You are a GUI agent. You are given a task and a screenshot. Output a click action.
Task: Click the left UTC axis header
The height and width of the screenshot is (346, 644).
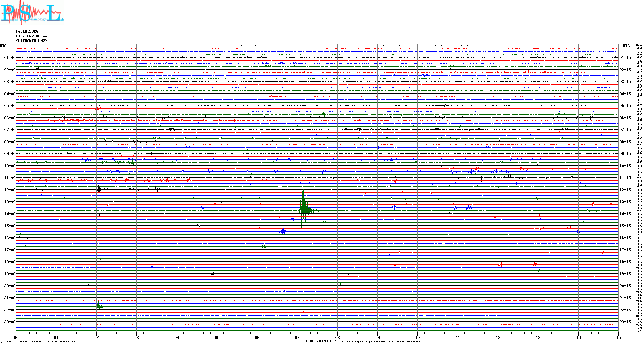(3, 46)
